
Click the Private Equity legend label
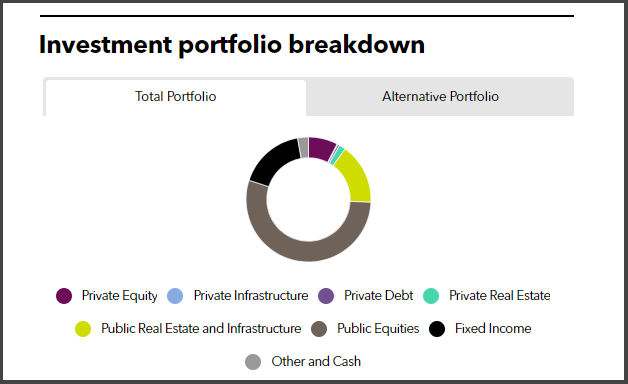119,296
